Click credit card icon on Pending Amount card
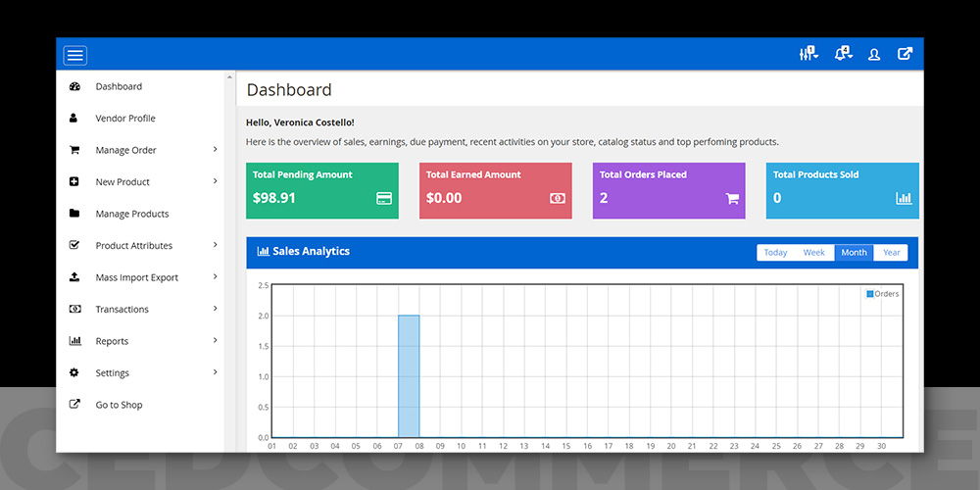This screenshot has width=980, height=490. coord(384,198)
